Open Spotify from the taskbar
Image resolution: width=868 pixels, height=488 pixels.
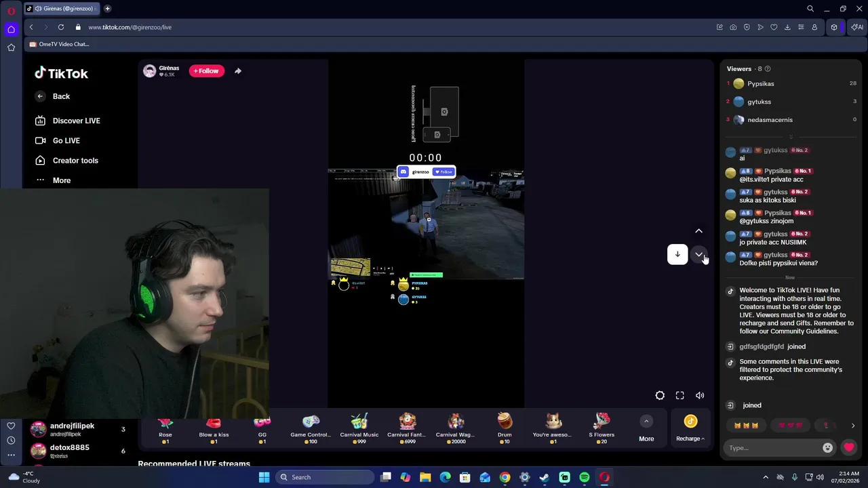pos(585,477)
